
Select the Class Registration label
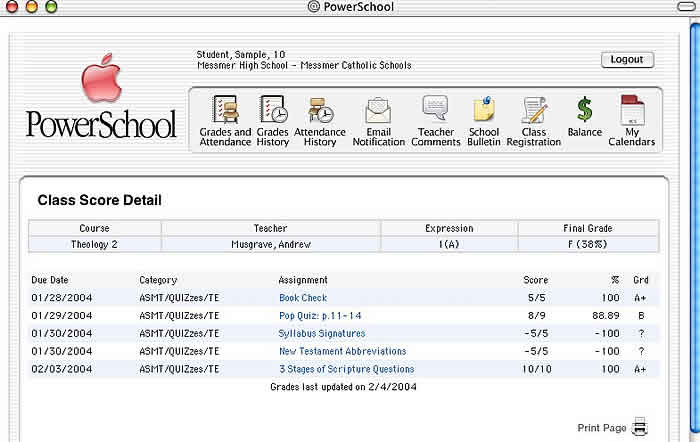(534, 137)
